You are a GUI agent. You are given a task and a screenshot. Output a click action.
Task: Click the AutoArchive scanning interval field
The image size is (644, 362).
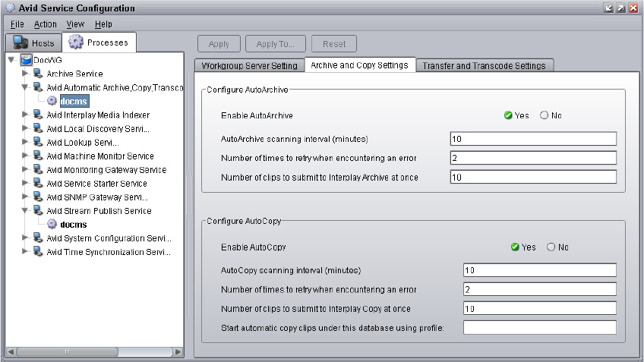[533, 139]
